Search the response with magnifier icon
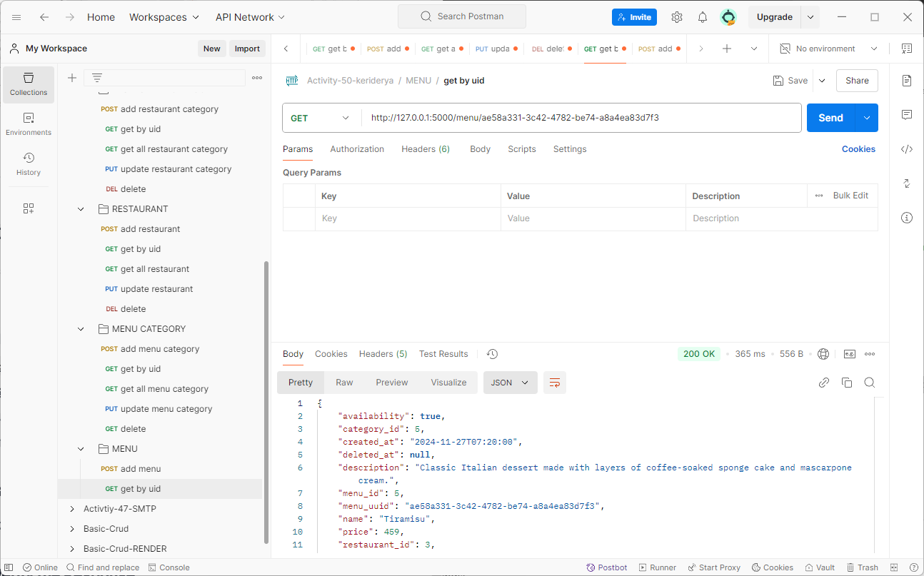This screenshot has height=576, width=924. click(870, 383)
